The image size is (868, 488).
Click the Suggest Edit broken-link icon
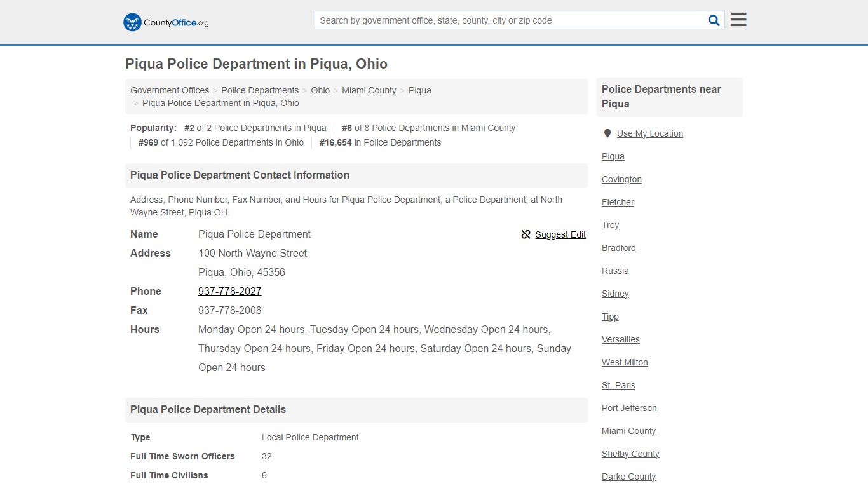point(526,234)
